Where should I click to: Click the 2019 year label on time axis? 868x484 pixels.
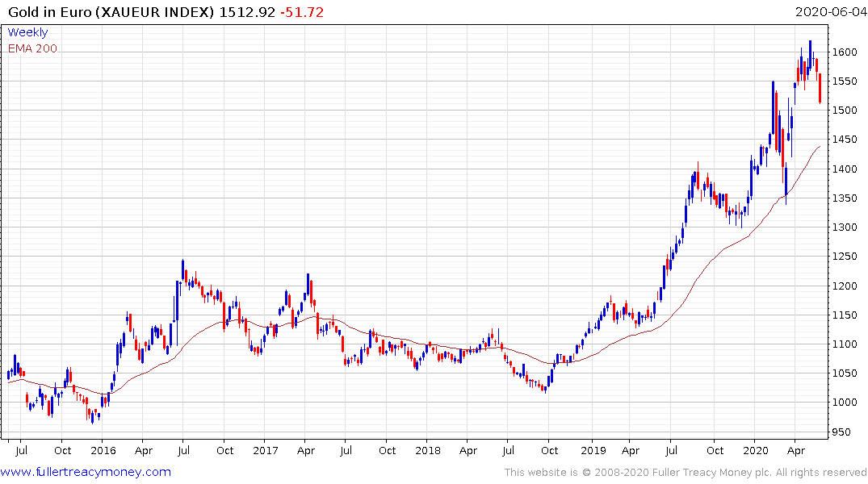pos(593,450)
